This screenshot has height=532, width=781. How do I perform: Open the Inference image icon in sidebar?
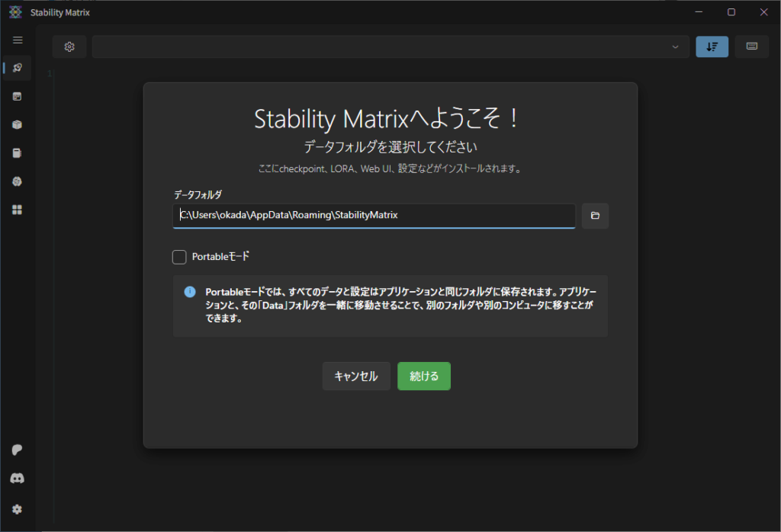click(18, 96)
